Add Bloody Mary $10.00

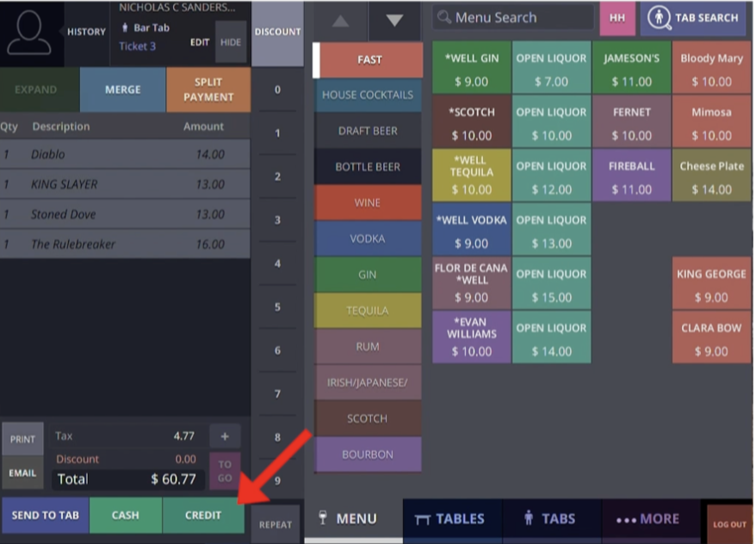click(x=711, y=67)
